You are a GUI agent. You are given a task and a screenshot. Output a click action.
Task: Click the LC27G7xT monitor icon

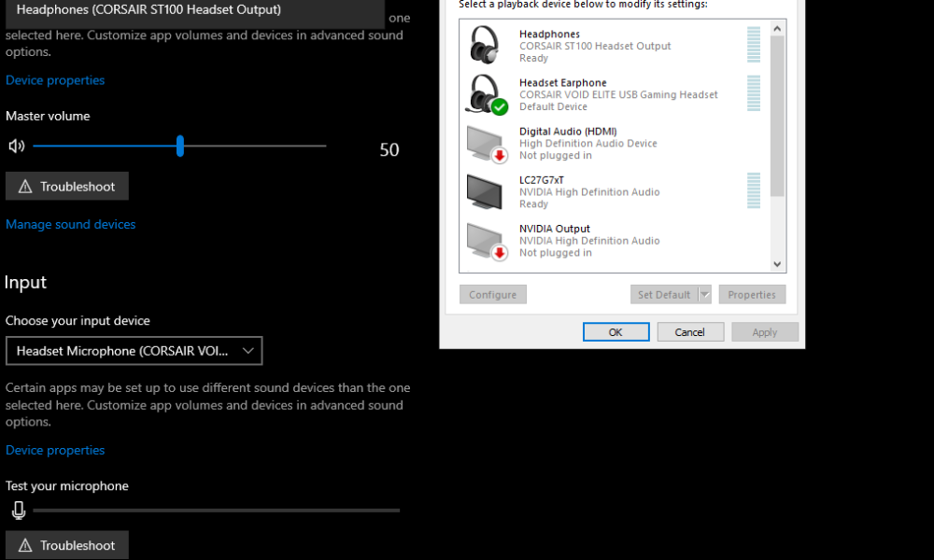(484, 189)
